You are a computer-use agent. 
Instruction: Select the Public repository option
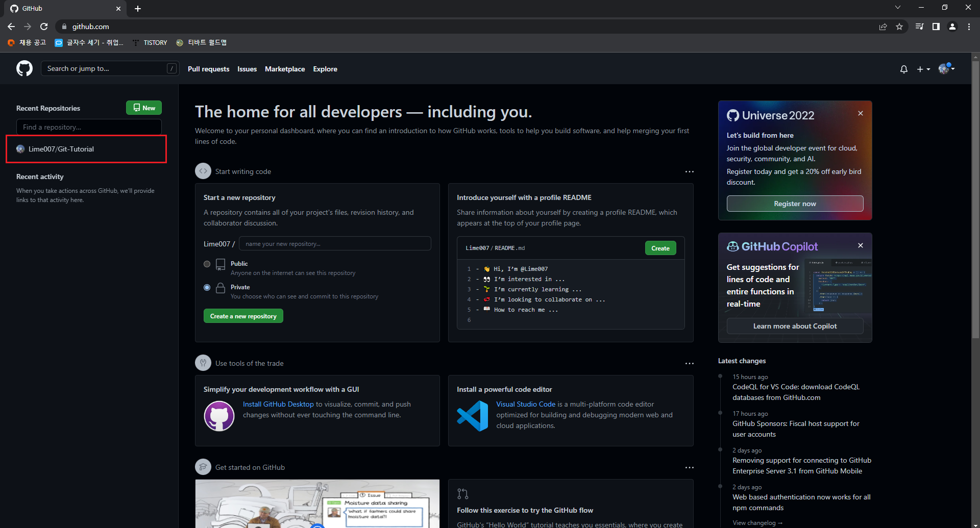coord(207,264)
